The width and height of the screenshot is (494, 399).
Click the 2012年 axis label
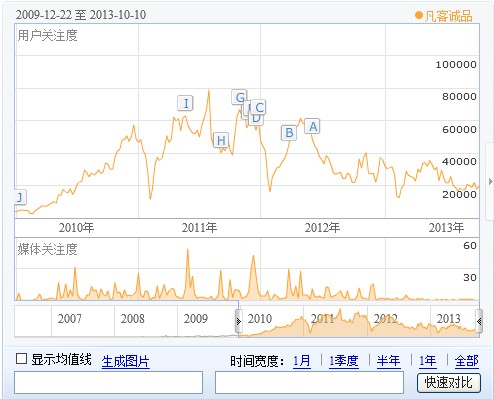[322, 228]
